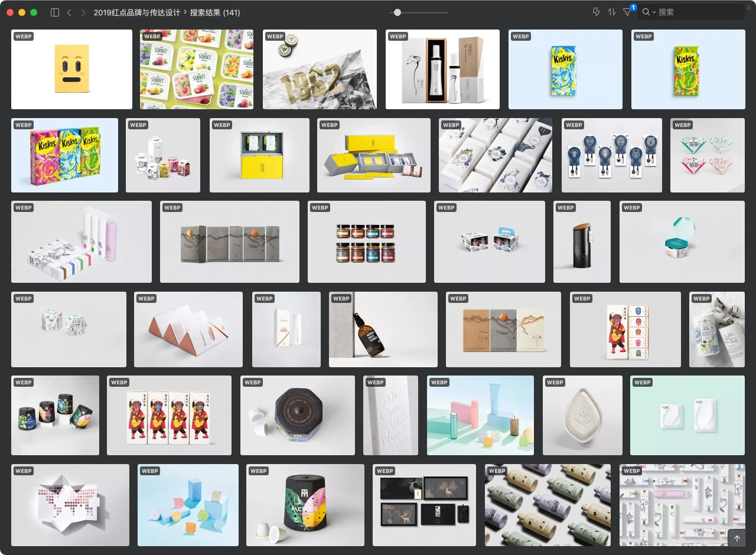Select the three Kiskis boxes thumbnail

pyautogui.click(x=64, y=155)
